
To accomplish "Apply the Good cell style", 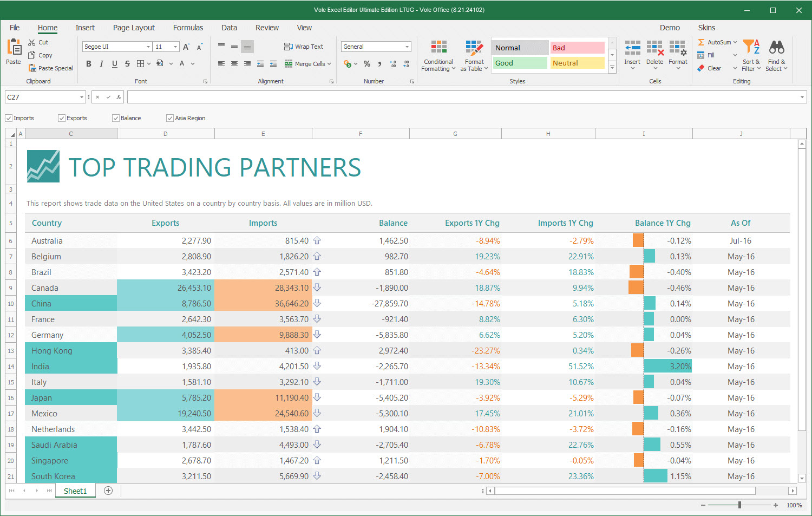I will tap(520, 63).
